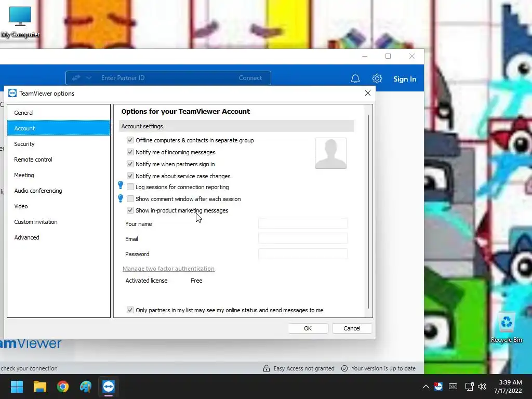Viewport: 532px width, 399px height.
Task: Open the Windows Start menu
Action: pos(17,387)
